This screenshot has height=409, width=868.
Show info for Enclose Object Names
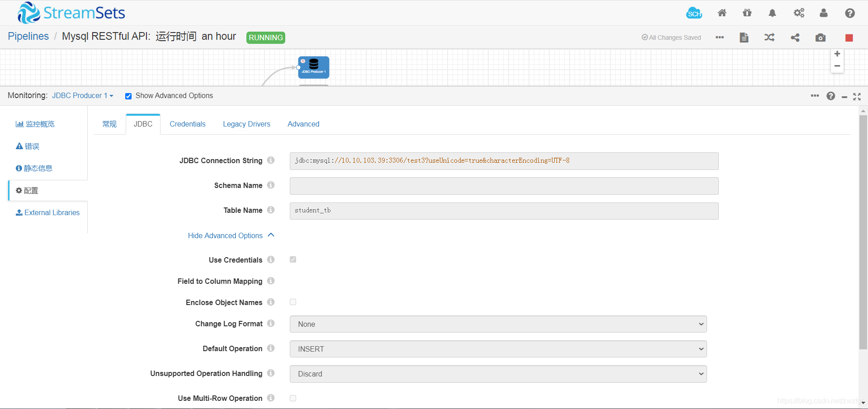271,302
